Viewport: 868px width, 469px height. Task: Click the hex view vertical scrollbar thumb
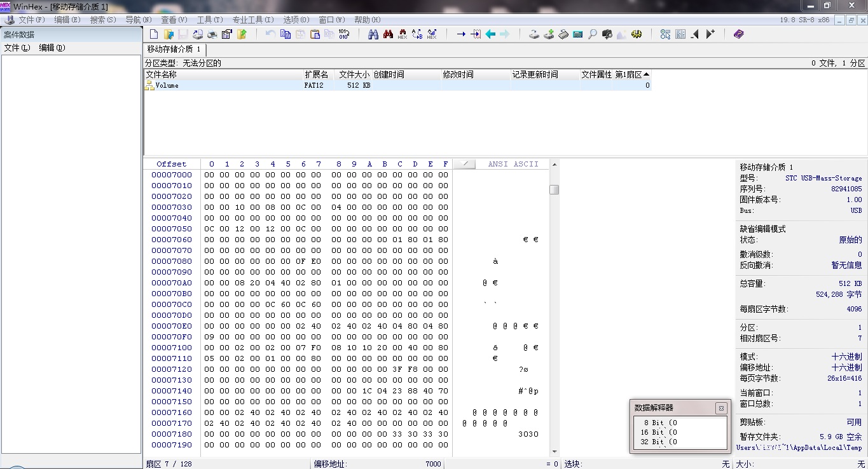[x=554, y=189]
